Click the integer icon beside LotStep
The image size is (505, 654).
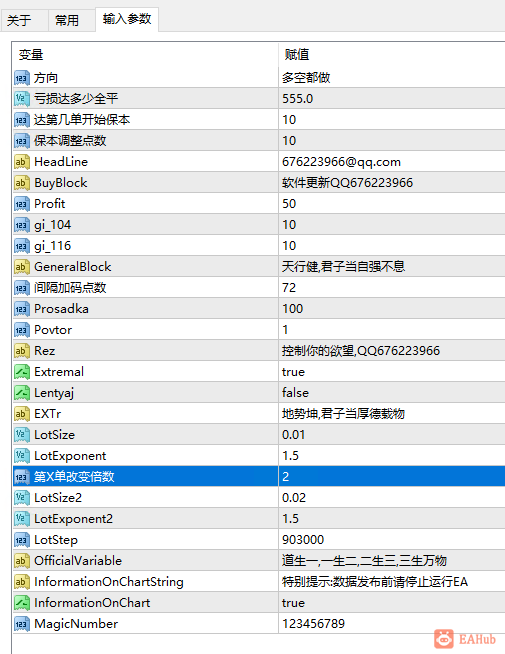22,539
